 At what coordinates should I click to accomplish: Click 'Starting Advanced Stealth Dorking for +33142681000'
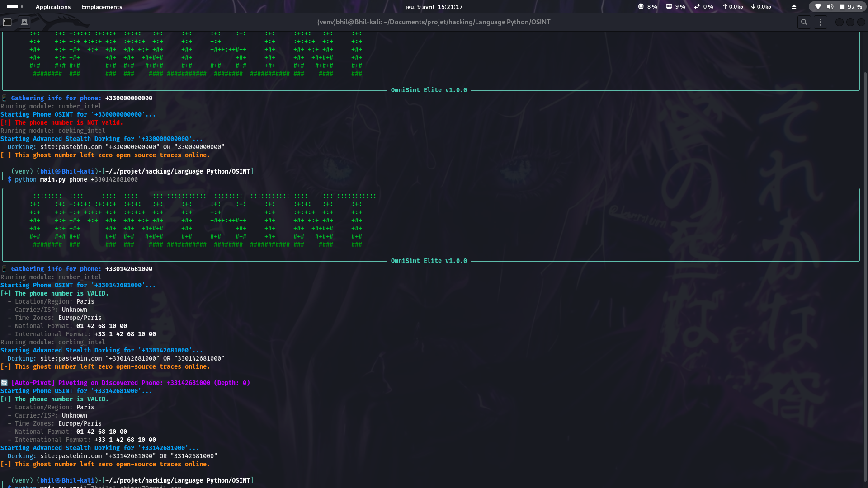tap(99, 448)
